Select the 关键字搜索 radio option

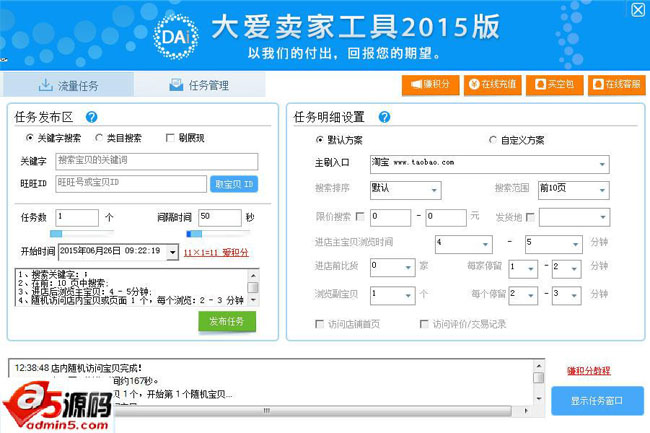(29, 138)
